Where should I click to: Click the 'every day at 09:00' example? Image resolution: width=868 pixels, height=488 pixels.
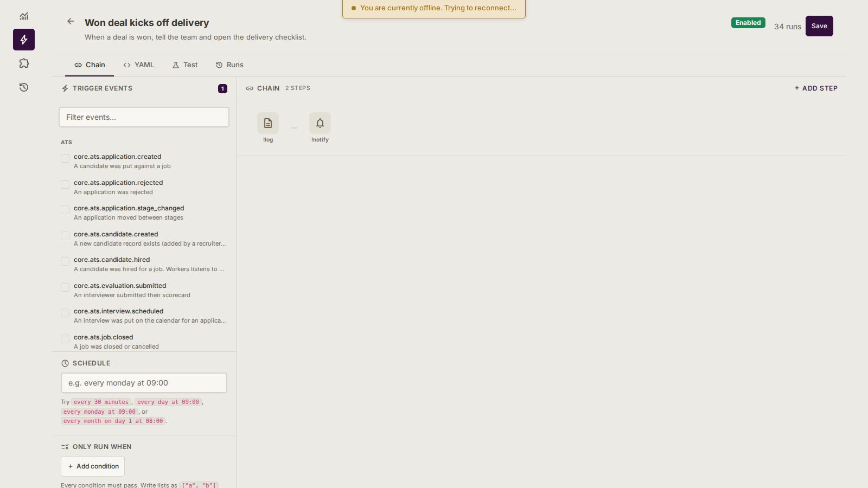[x=168, y=402]
